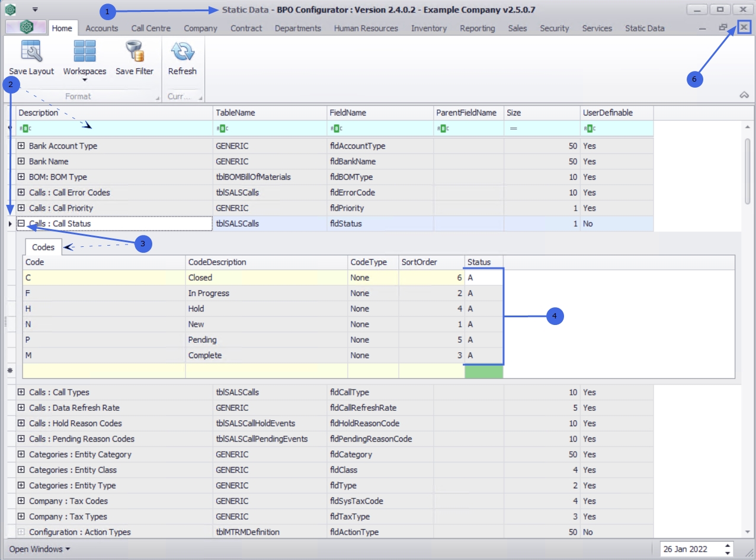756x560 pixels.
Task: Sort by the UserDefinable column header
Action: (x=617, y=112)
